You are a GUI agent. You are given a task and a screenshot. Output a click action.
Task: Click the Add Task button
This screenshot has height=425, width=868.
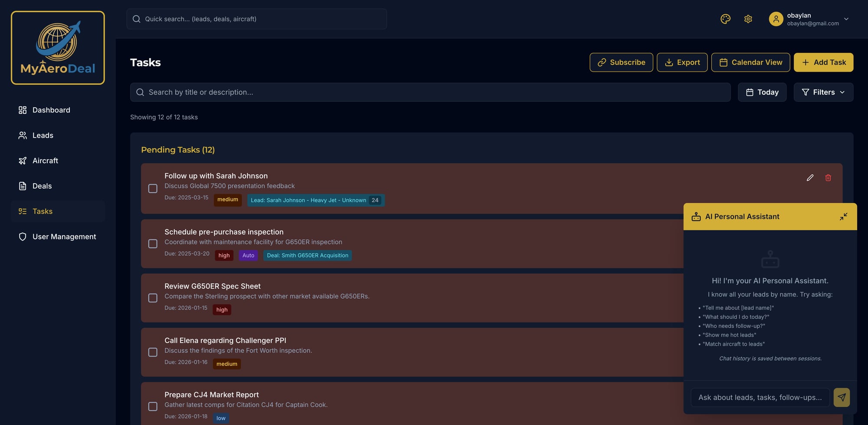(x=823, y=62)
